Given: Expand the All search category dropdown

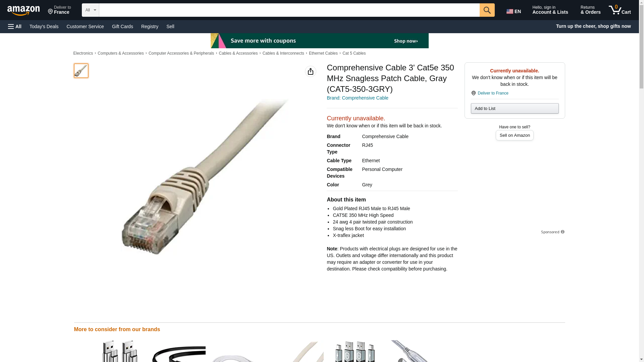Looking at the screenshot, I should pos(91,10).
